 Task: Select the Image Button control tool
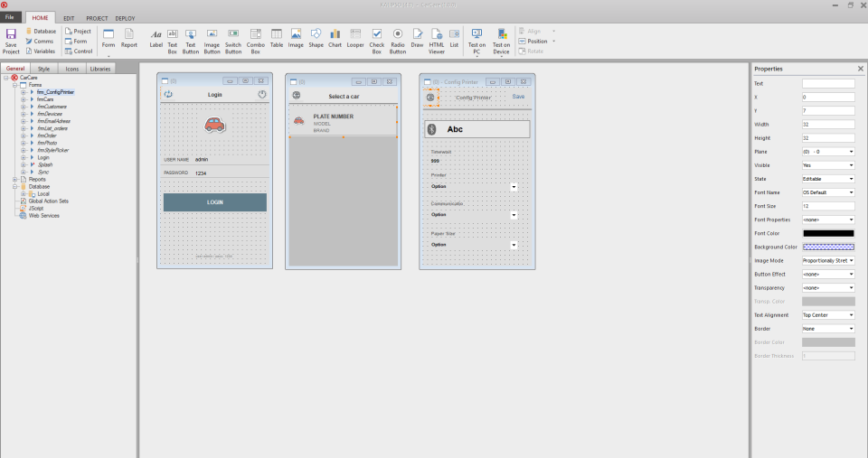(x=212, y=42)
